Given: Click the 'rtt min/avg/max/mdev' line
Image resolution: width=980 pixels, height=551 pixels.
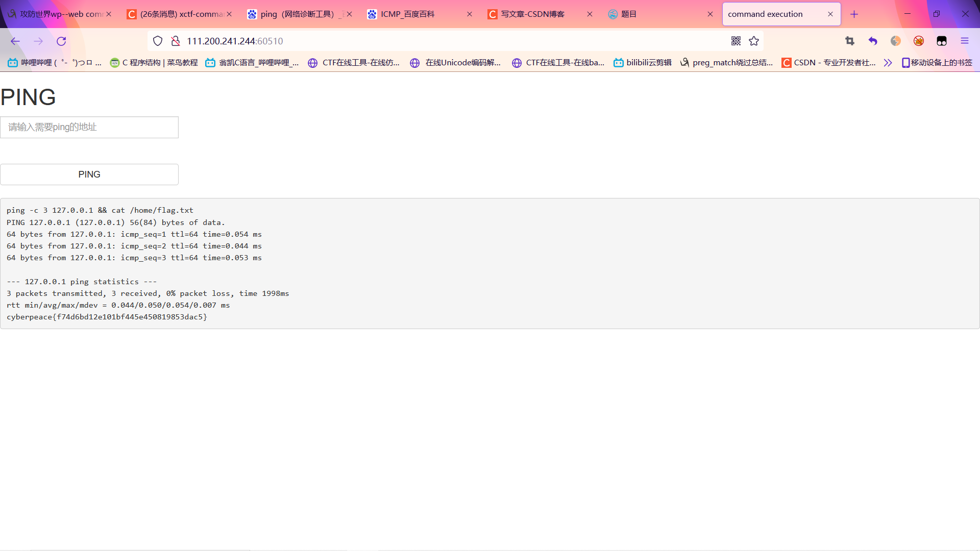Looking at the screenshot, I should [x=118, y=305].
